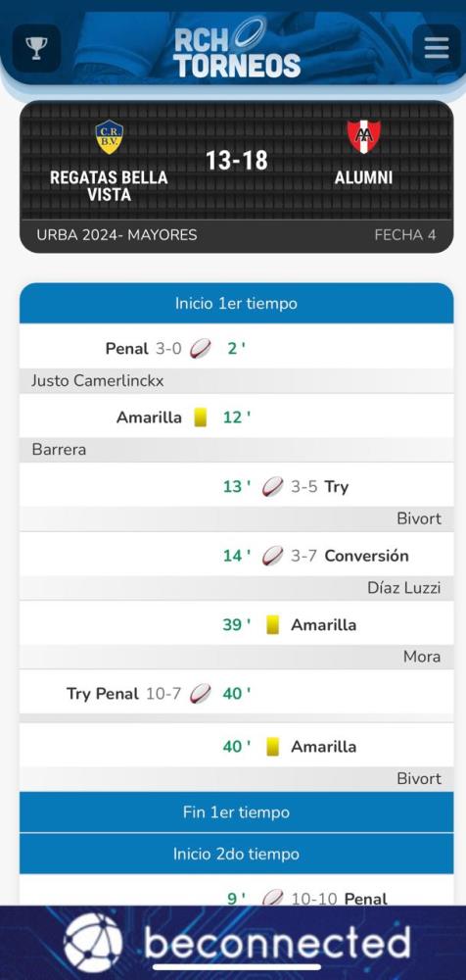This screenshot has width=466, height=980.
Task: Tap yellow card icon at minute 12
Action: pos(200,417)
